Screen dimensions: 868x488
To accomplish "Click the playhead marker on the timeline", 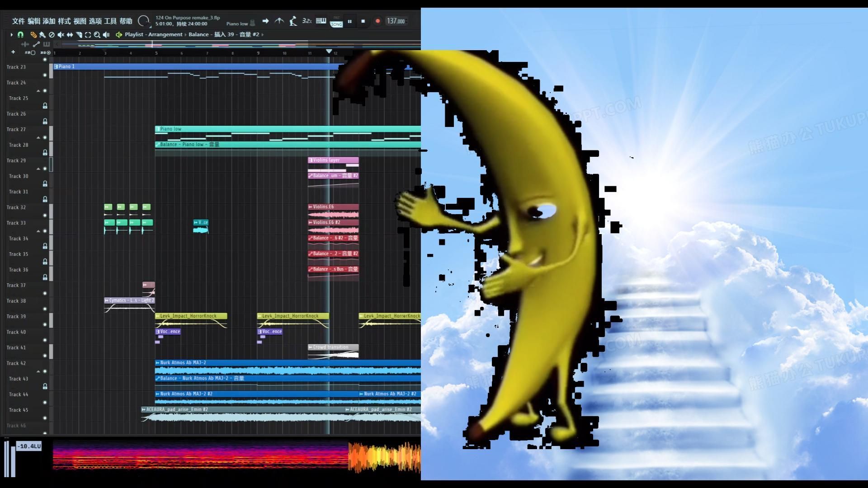I will click(x=329, y=52).
